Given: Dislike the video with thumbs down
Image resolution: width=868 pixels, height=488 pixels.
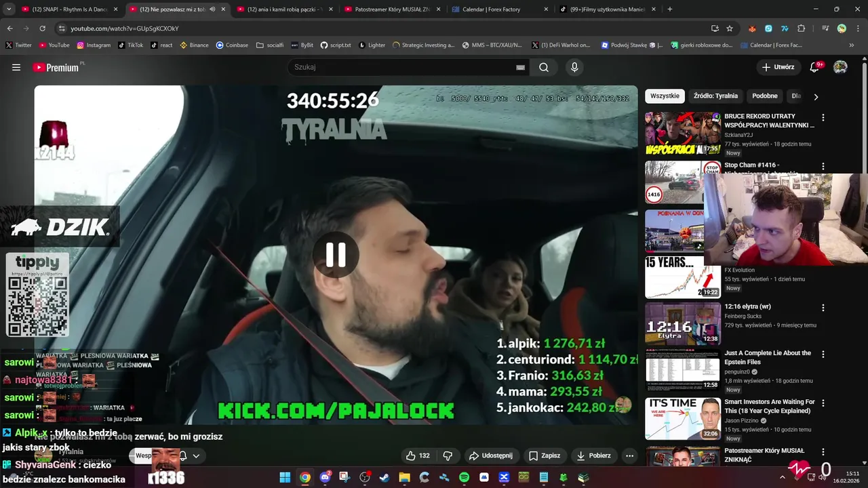Looking at the screenshot, I should point(448,455).
